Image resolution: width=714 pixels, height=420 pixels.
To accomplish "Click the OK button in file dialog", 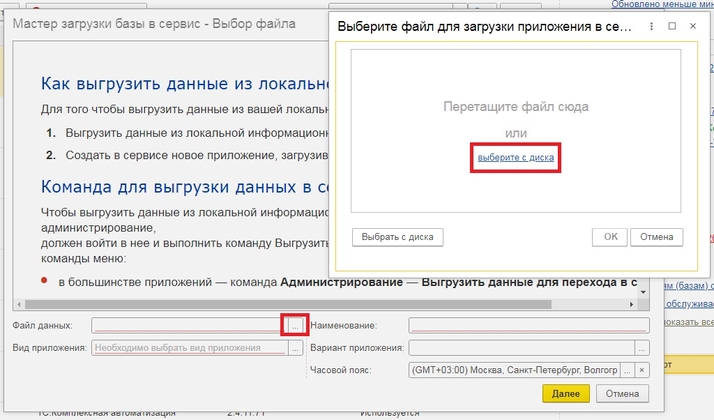I will 609,237.
